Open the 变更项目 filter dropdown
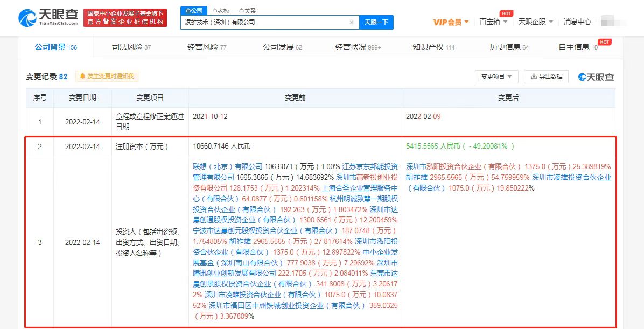644x329 pixels. [x=496, y=76]
